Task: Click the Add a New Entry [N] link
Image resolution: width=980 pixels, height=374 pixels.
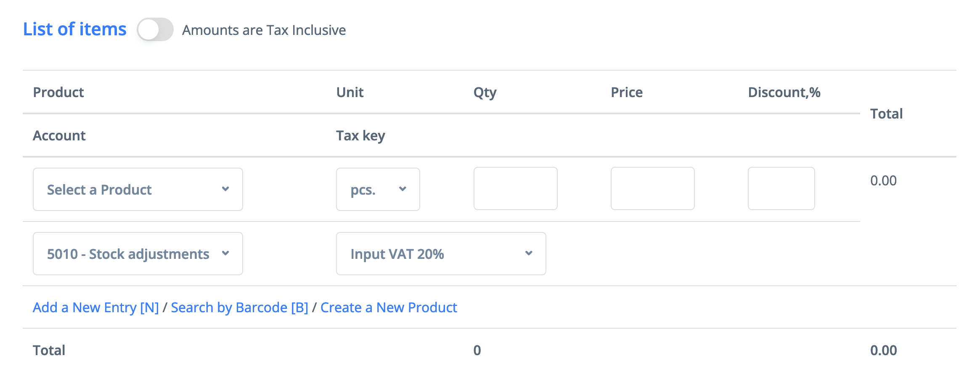Action: click(96, 308)
